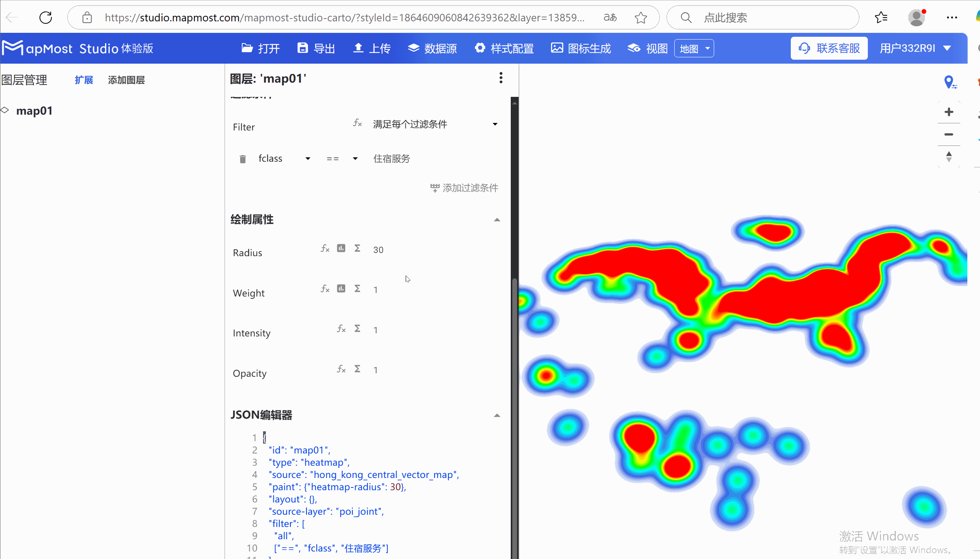Open fx expression editor for Radius
The width and height of the screenshot is (980, 559).
tap(325, 248)
